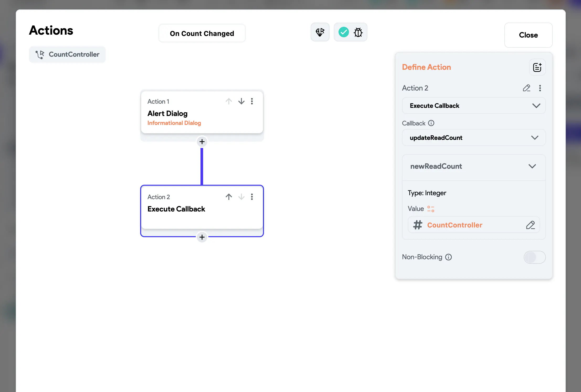The image size is (581, 392).
Task: Open the debug bug icon
Action: [x=358, y=32]
